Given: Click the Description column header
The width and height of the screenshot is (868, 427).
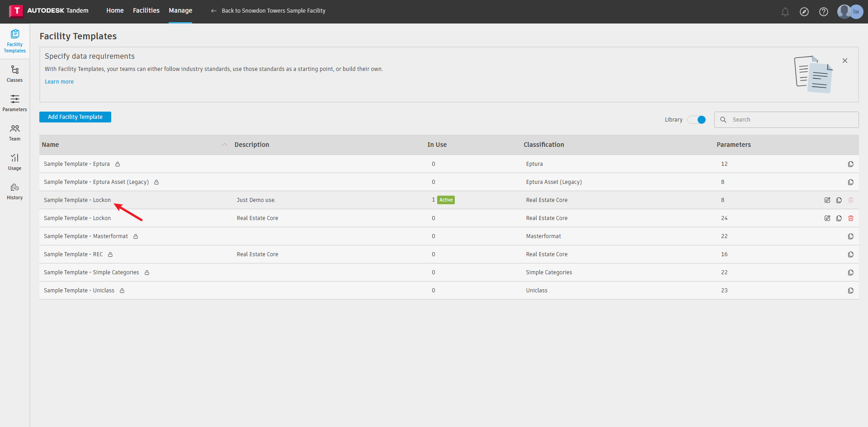Looking at the screenshot, I should coord(252,145).
